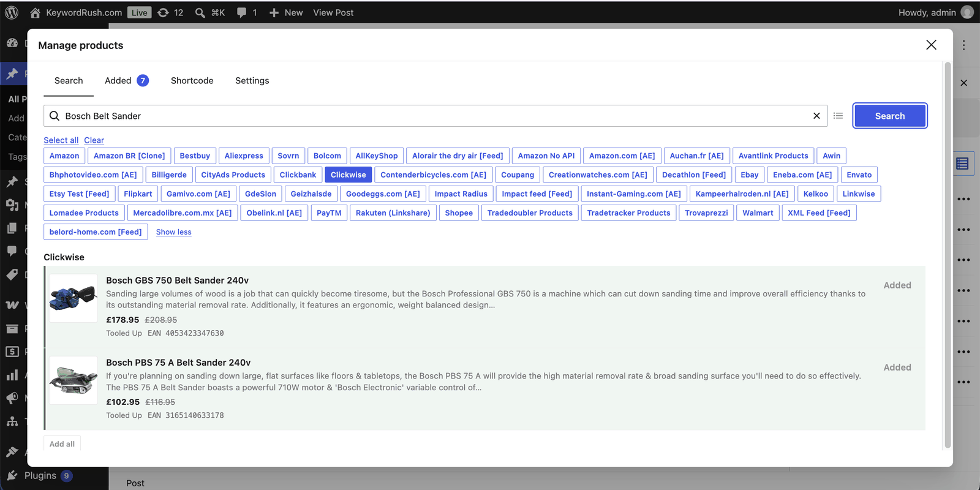Select the Rakuten (Linkshare) module chip

(x=393, y=213)
